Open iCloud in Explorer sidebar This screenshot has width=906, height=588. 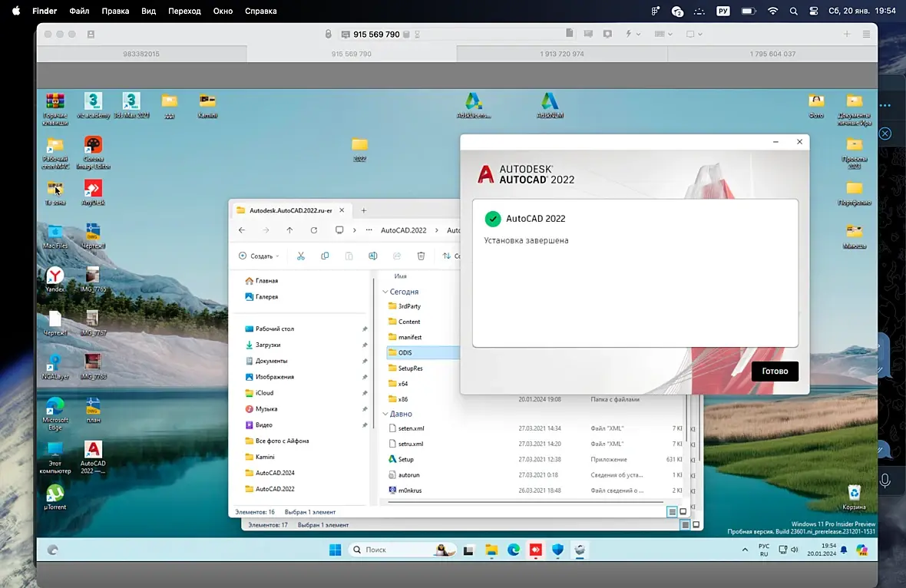click(x=260, y=393)
